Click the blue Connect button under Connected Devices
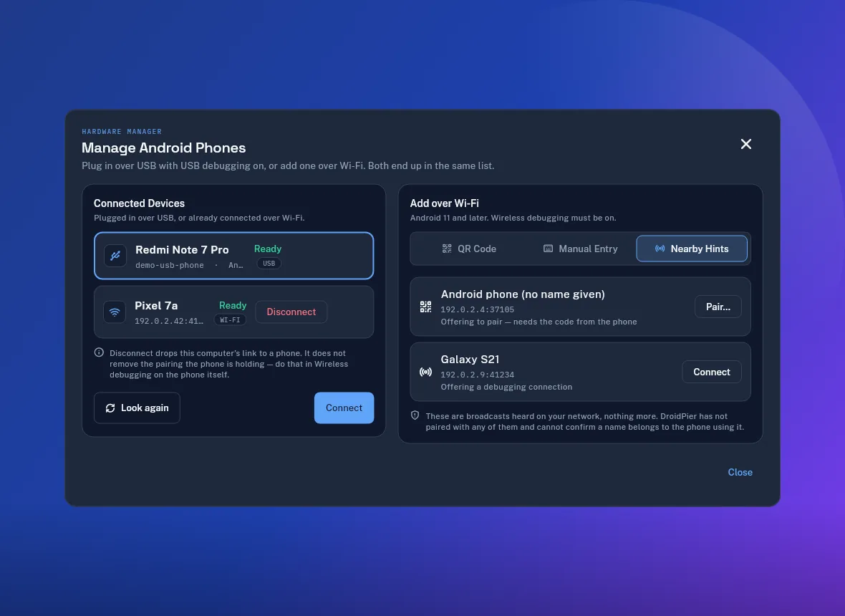The image size is (845, 616). tap(344, 408)
